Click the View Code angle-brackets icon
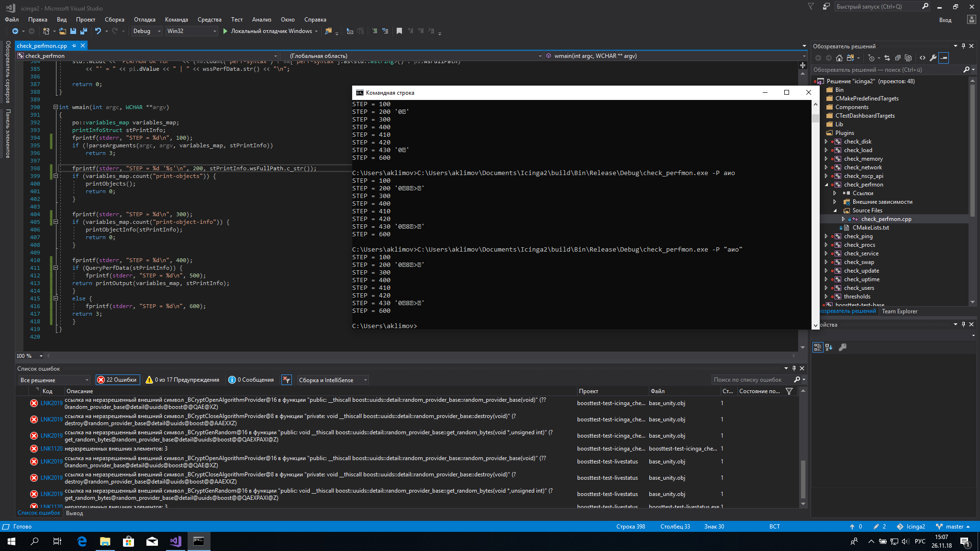This screenshot has width=980, height=551. [923, 58]
